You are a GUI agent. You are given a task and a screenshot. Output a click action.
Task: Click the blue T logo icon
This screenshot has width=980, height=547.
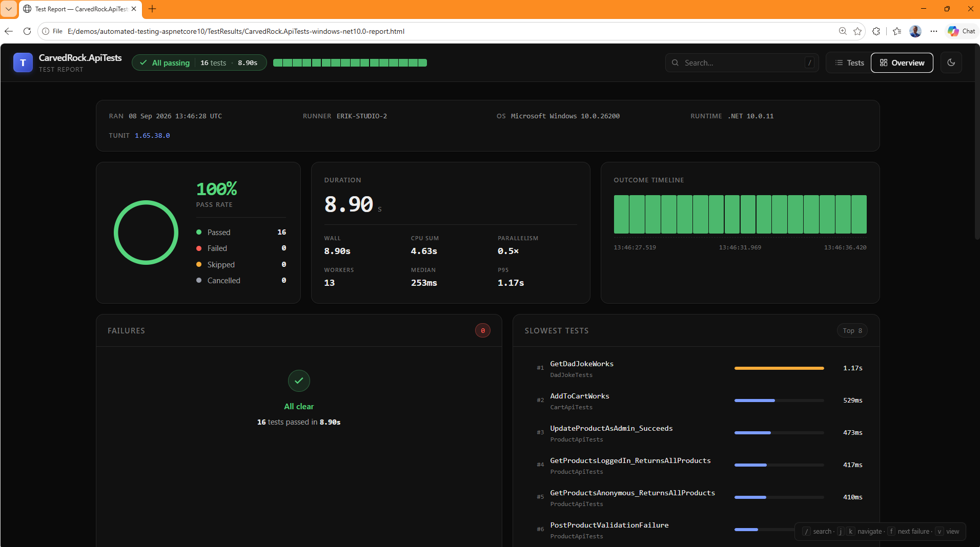(x=23, y=62)
